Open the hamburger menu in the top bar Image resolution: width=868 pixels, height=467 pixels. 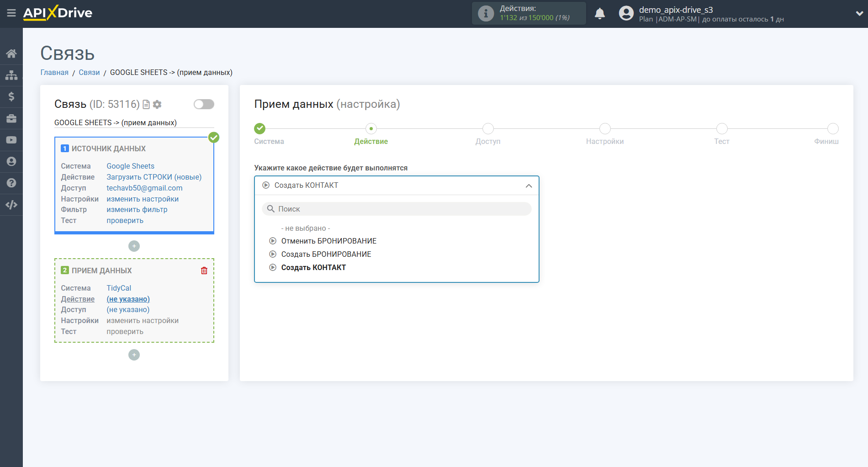[11, 13]
